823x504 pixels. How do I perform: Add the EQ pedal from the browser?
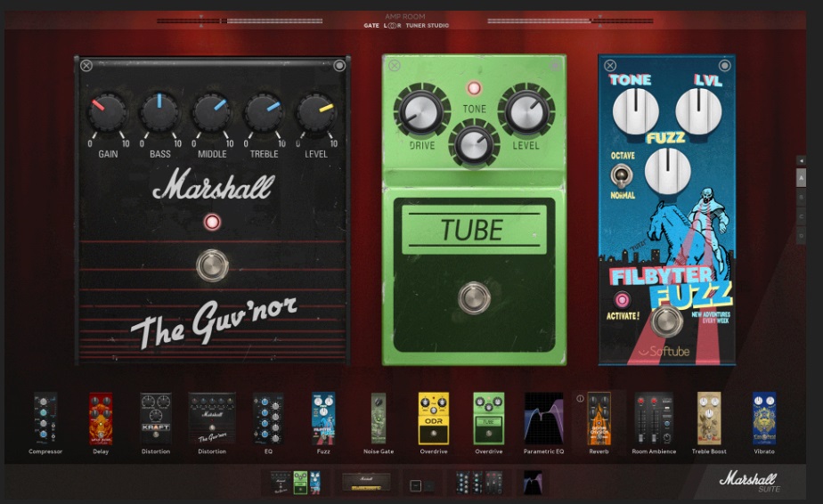(x=268, y=419)
